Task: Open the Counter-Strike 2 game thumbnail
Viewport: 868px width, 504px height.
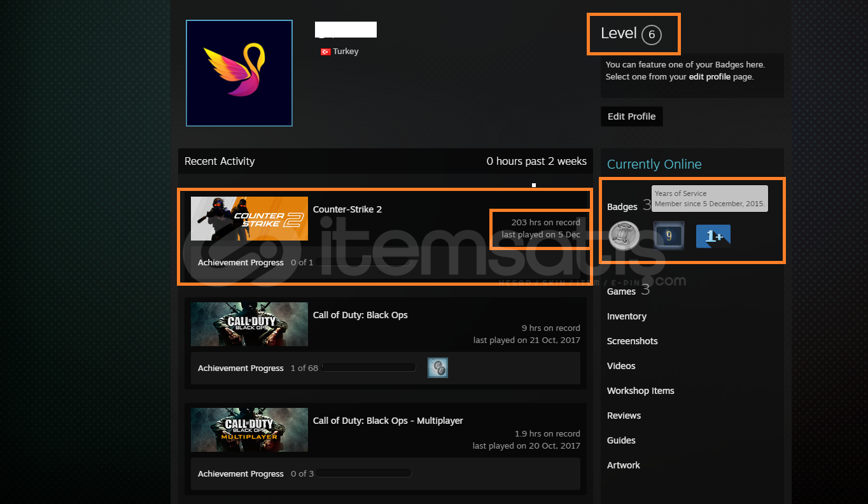Action: (x=249, y=219)
